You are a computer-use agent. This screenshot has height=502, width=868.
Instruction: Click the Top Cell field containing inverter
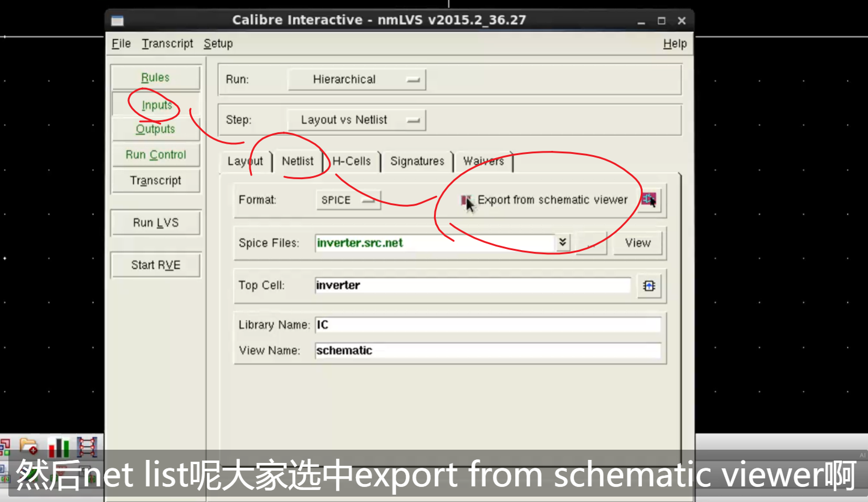pyautogui.click(x=472, y=285)
